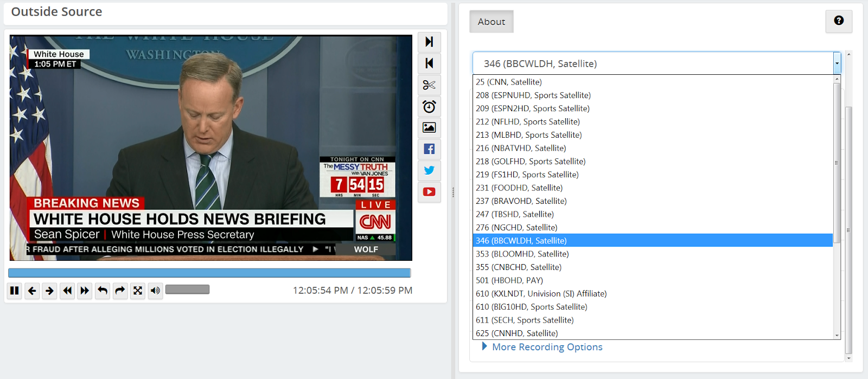Choose 625 (CNNHD, Satellite)
Image resolution: width=868 pixels, height=379 pixels.
coord(653,333)
